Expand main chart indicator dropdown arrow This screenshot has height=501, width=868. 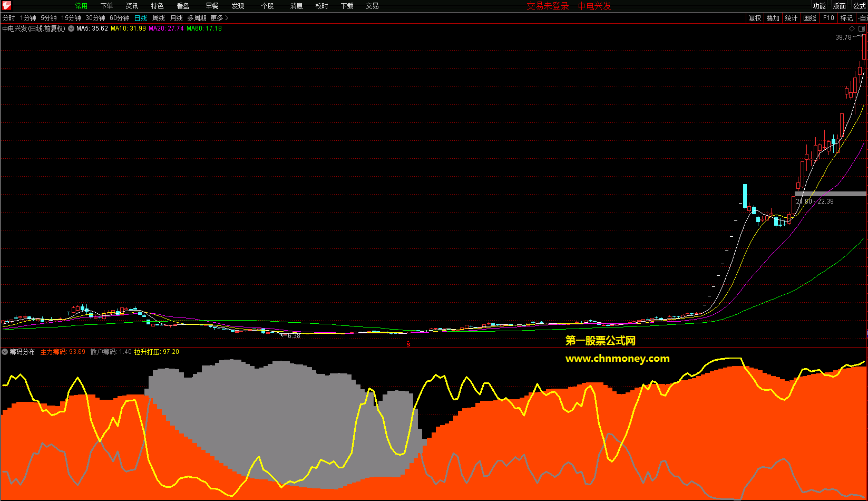(71, 28)
